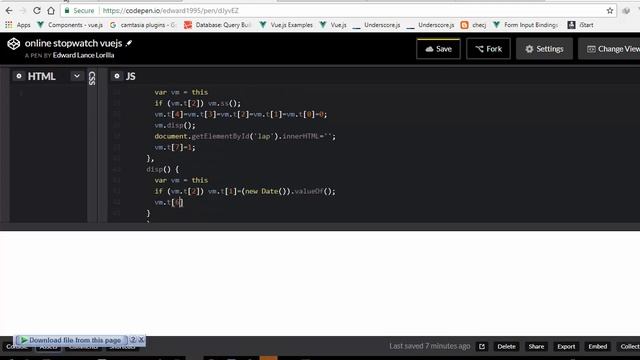This screenshot has height=360, width=640.
Task: Open the Apps bookmarks shortcut
Action: (18, 25)
